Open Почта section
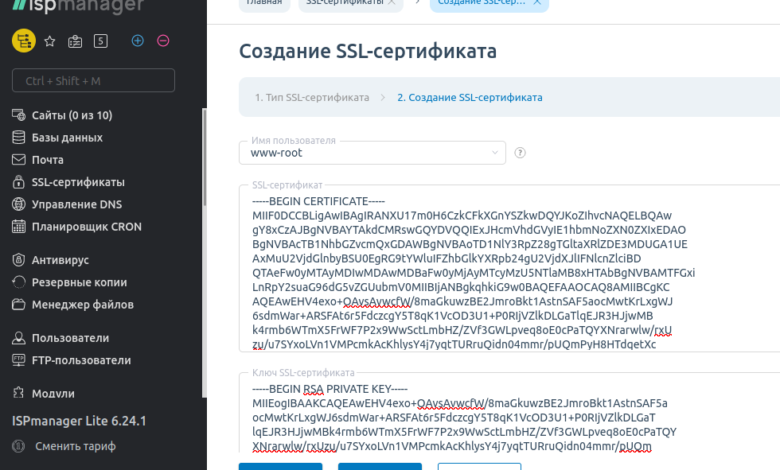 [x=47, y=160]
